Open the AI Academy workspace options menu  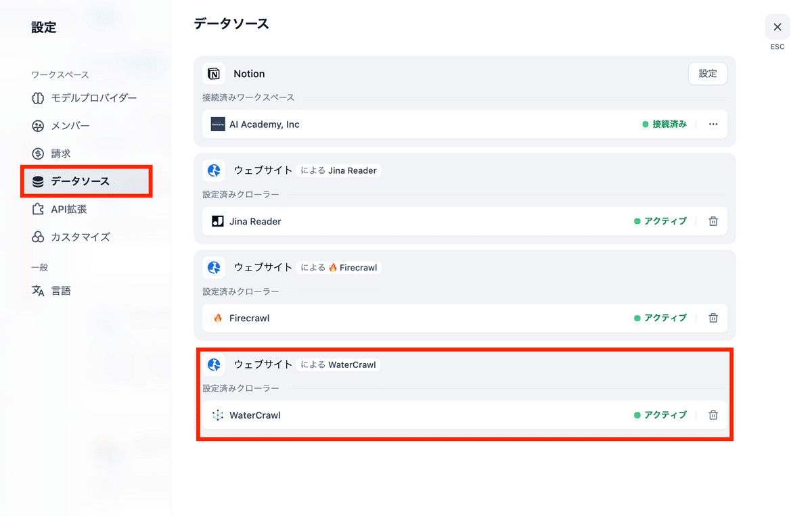713,124
